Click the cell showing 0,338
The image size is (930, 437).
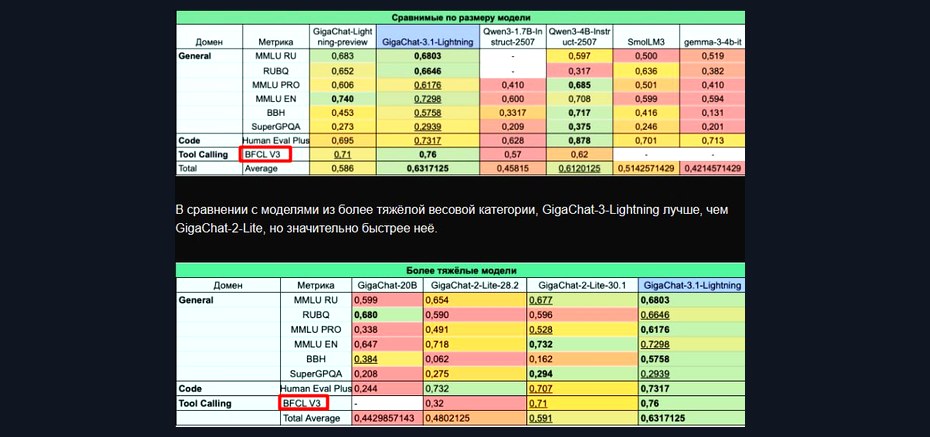pyautogui.click(x=387, y=330)
